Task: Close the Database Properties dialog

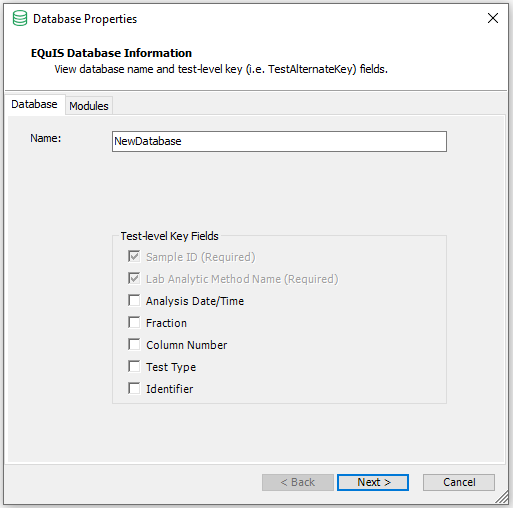Action: coord(493,18)
